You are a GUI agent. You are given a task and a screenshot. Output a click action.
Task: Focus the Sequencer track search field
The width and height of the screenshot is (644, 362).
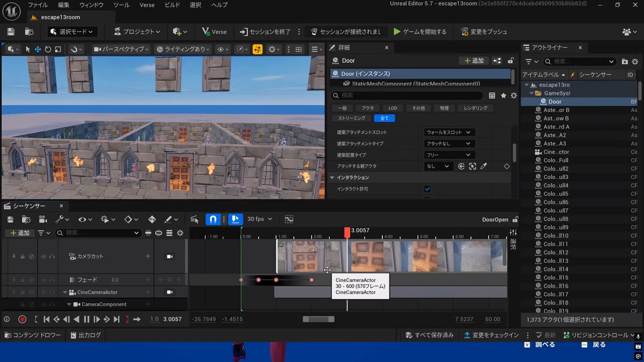tap(98, 233)
